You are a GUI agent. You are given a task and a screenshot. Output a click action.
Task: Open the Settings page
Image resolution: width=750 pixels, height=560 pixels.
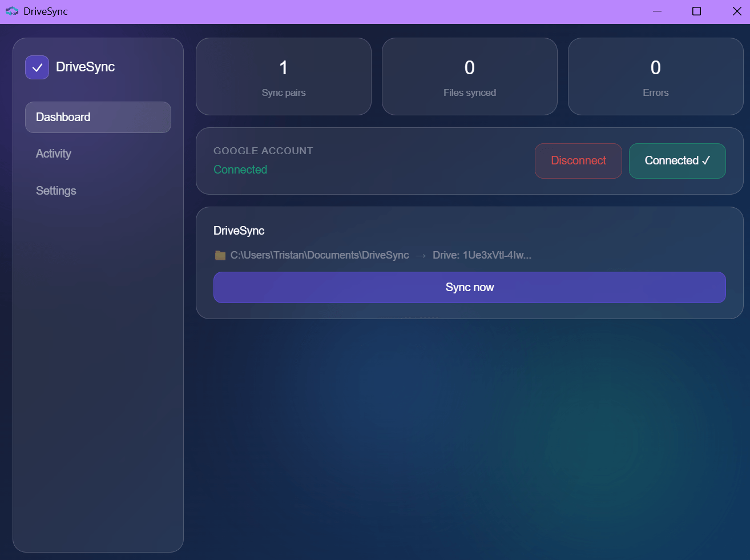56,191
